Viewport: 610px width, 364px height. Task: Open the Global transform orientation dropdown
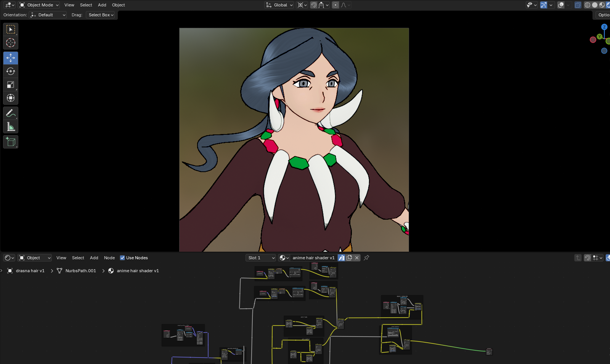click(279, 5)
